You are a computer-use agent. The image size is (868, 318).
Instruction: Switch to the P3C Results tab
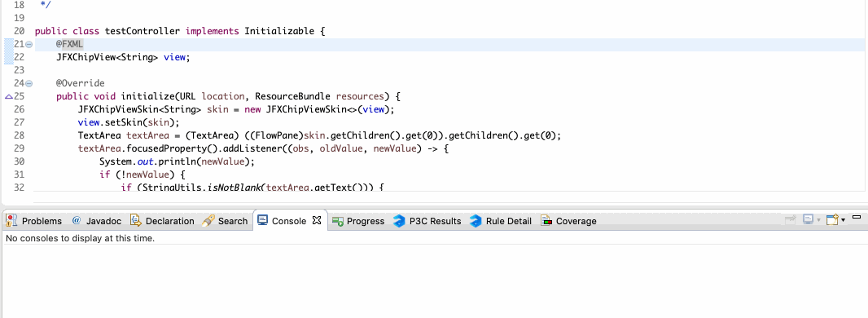[427, 221]
